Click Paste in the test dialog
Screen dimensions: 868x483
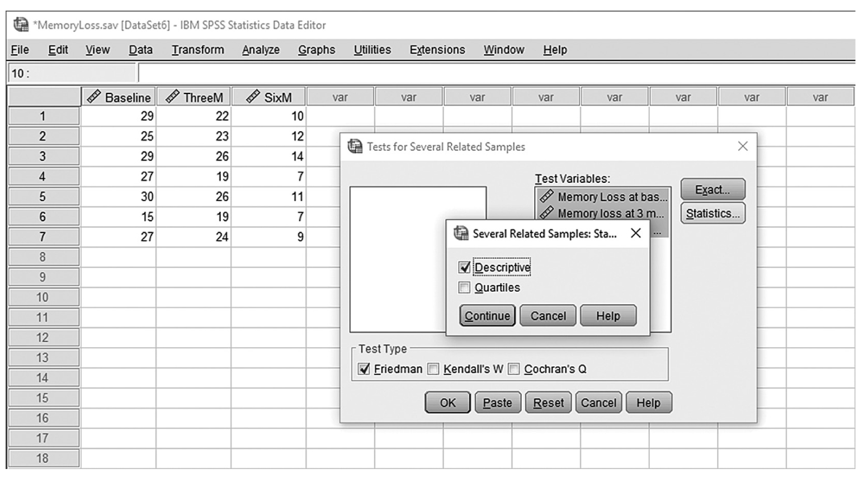click(x=497, y=402)
